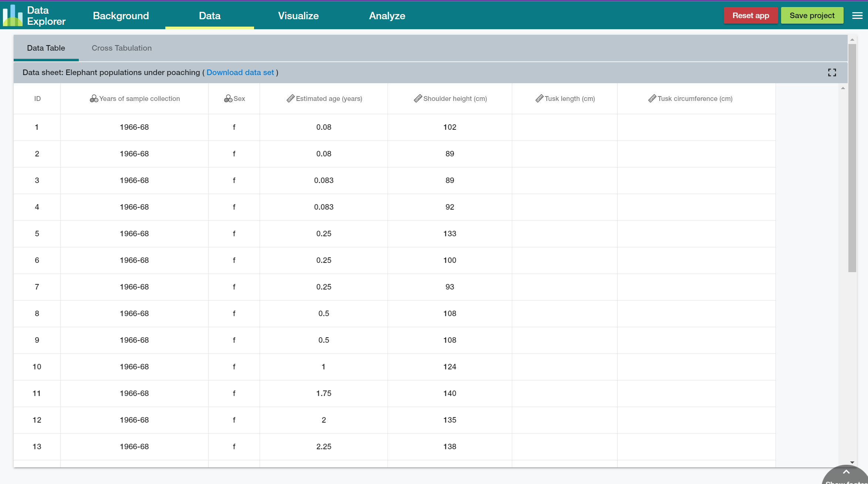The width and height of the screenshot is (868, 484).
Task: Click Shoulder height (cm) header text
Action: click(455, 99)
